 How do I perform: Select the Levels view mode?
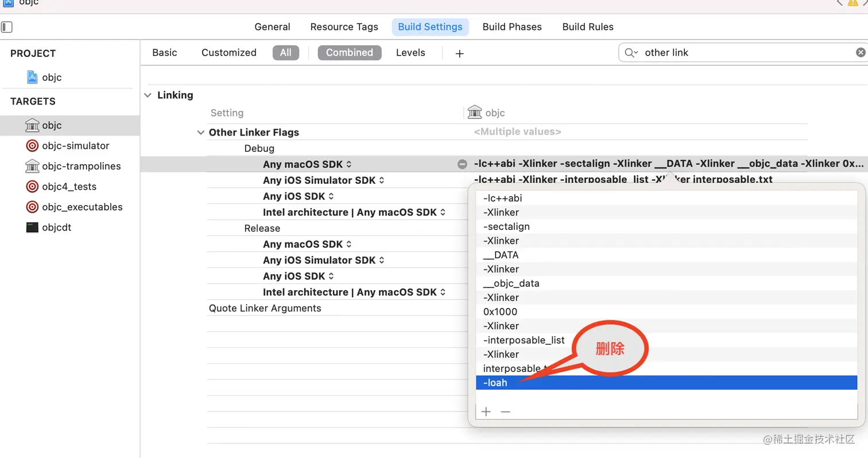click(410, 52)
